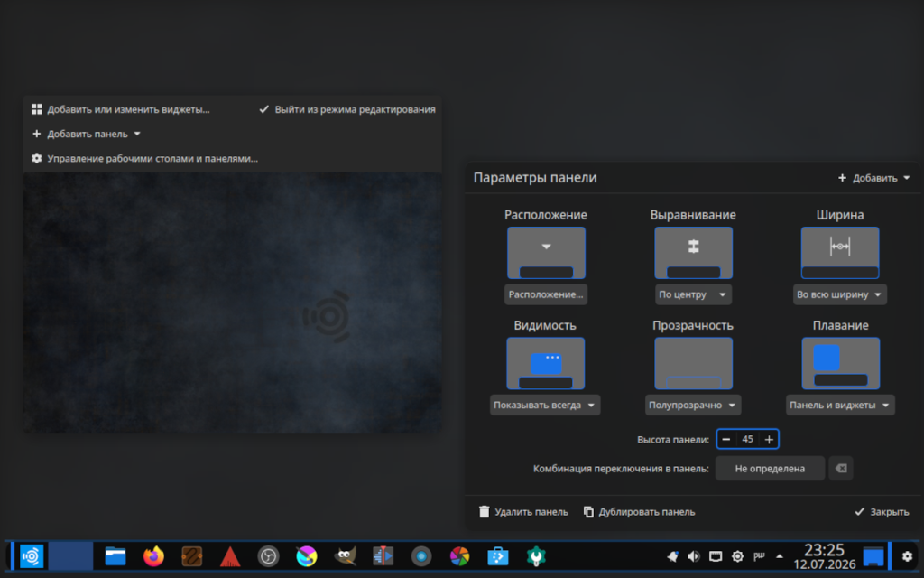Screen dimensions: 924x578
Task: Click the Не определена shortcut button
Action: (770, 469)
